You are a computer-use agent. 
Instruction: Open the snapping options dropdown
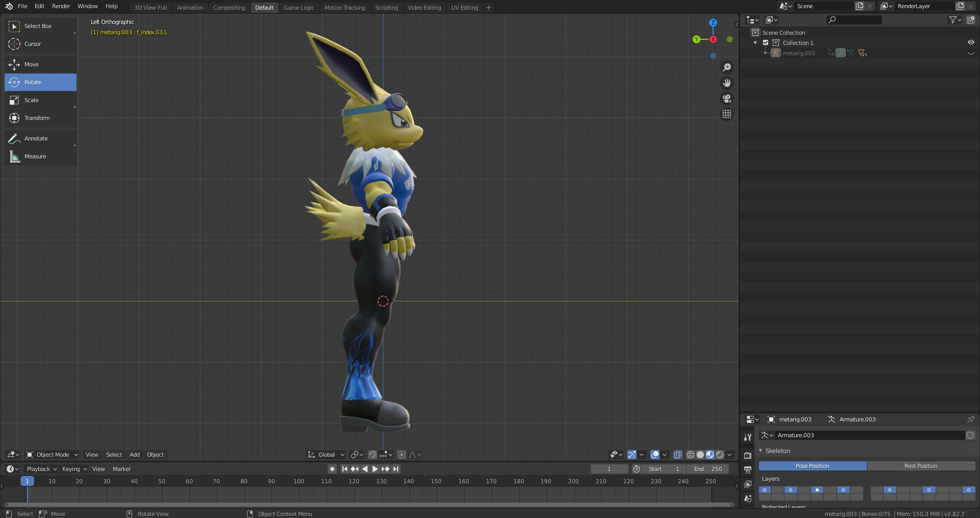[386, 455]
